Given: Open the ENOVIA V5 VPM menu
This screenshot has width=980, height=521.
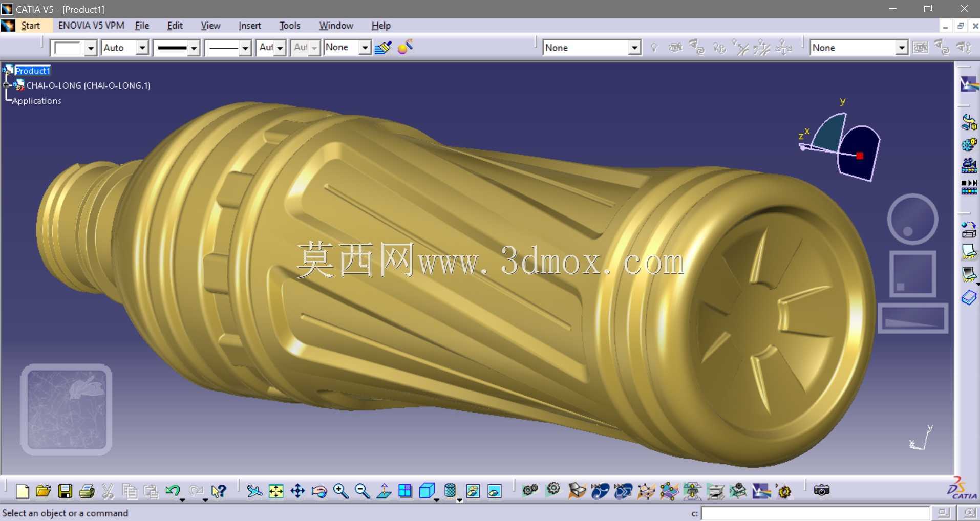Looking at the screenshot, I should click(91, 26).
